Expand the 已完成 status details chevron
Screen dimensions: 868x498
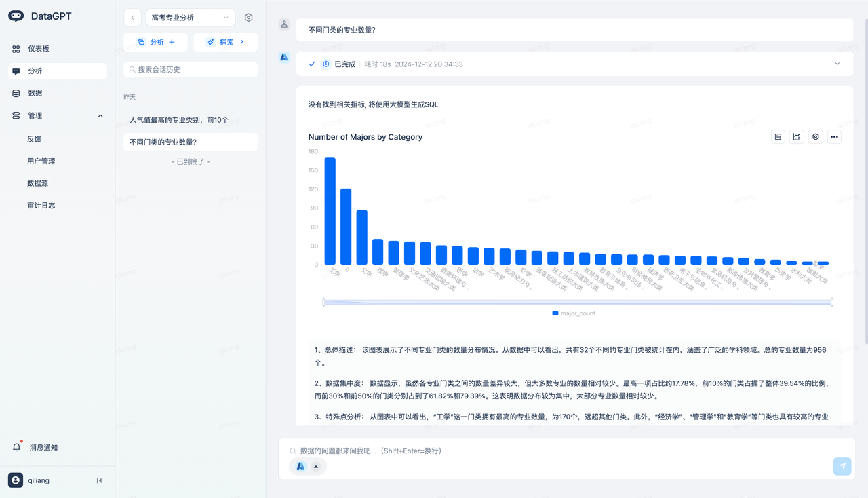coord(837,64)
